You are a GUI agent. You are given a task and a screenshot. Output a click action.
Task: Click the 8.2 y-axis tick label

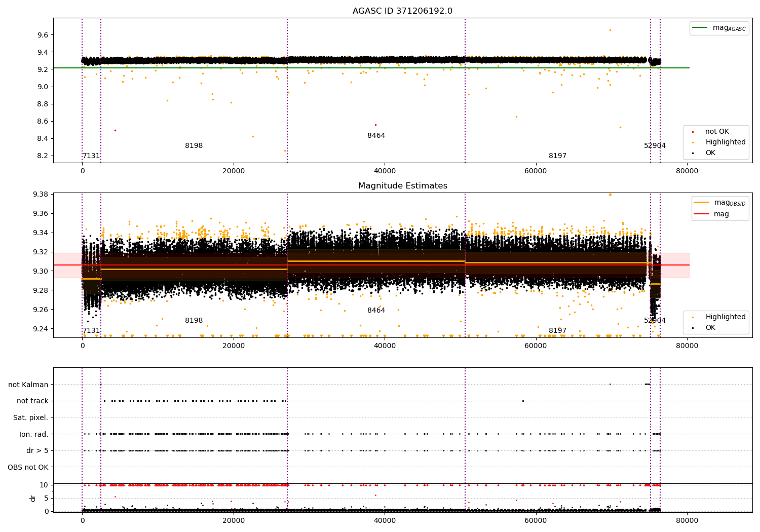(x=43, y=156)
